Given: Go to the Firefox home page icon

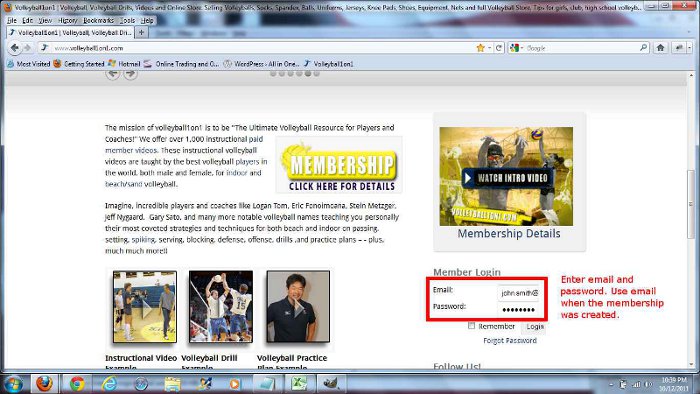Looking at the screenshot, I should (660, 48).
